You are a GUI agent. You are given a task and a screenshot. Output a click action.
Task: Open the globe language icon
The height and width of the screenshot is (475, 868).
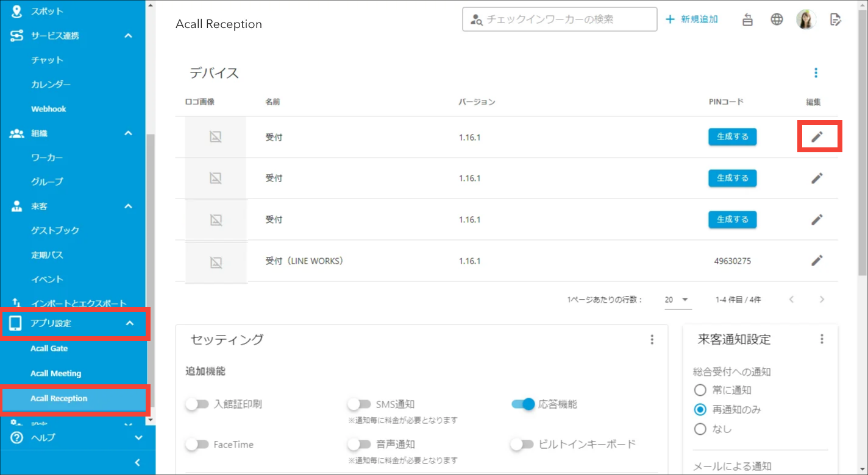coord(777,19)
